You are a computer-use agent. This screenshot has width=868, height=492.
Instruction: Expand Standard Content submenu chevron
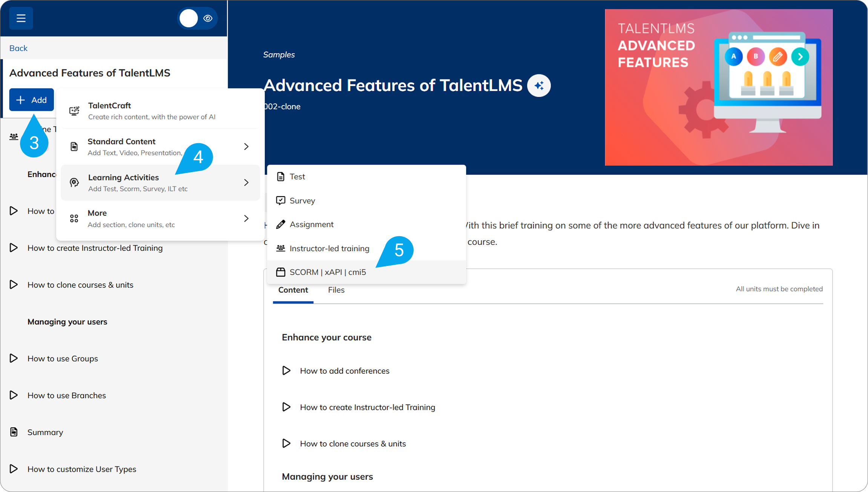click(246, 147)
